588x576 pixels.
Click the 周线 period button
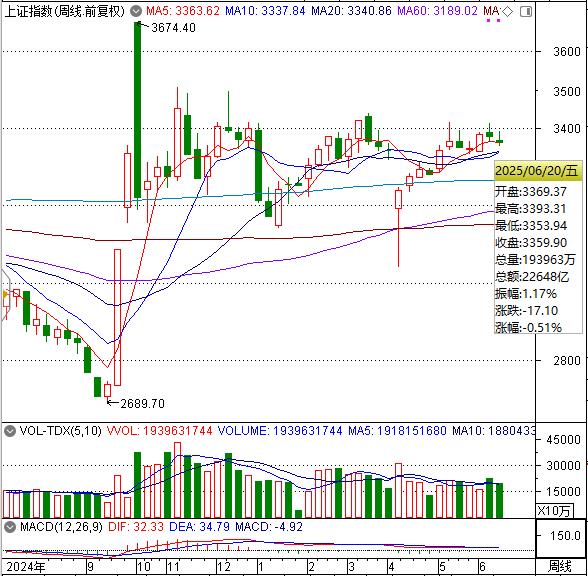pyautogui.click(x=560, y=567)
